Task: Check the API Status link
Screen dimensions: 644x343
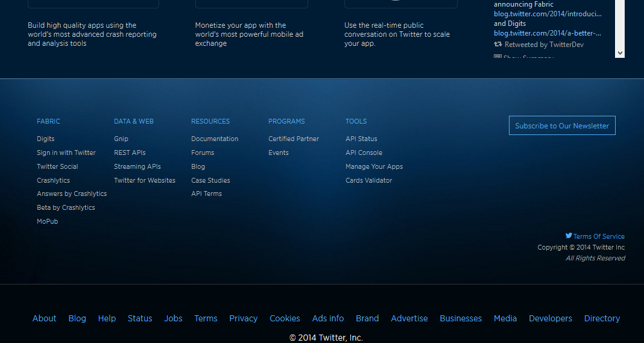Action: [361, 139]
